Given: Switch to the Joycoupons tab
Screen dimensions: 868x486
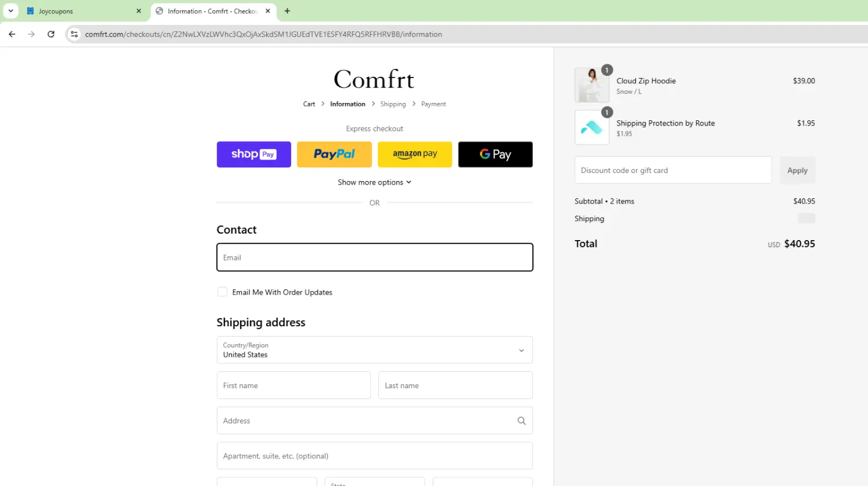Looking at the screenshot, I should [x=84, y=11].
